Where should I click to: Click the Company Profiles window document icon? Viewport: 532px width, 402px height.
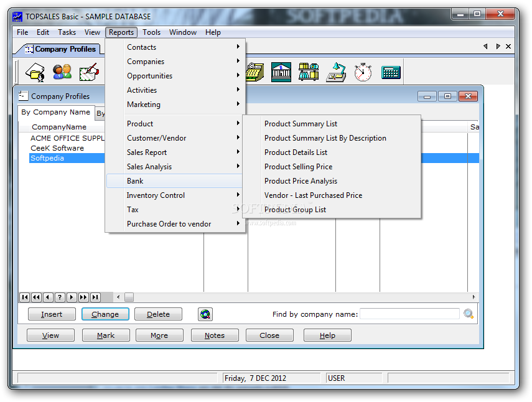(x=24, y=96)
